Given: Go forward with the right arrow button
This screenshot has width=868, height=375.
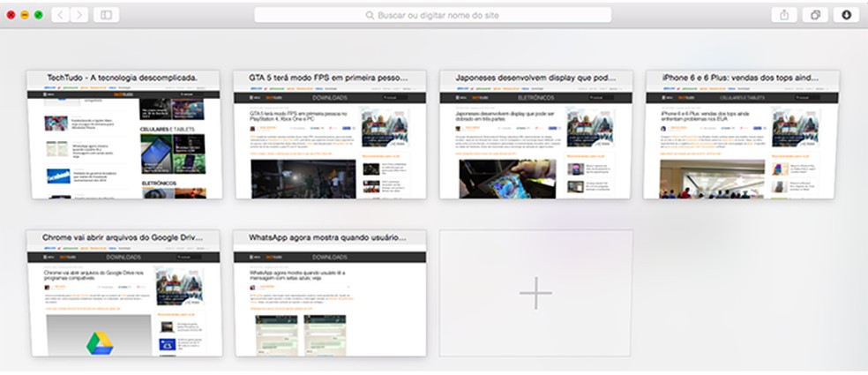Looking at the screenshot, I should (79, 15).
